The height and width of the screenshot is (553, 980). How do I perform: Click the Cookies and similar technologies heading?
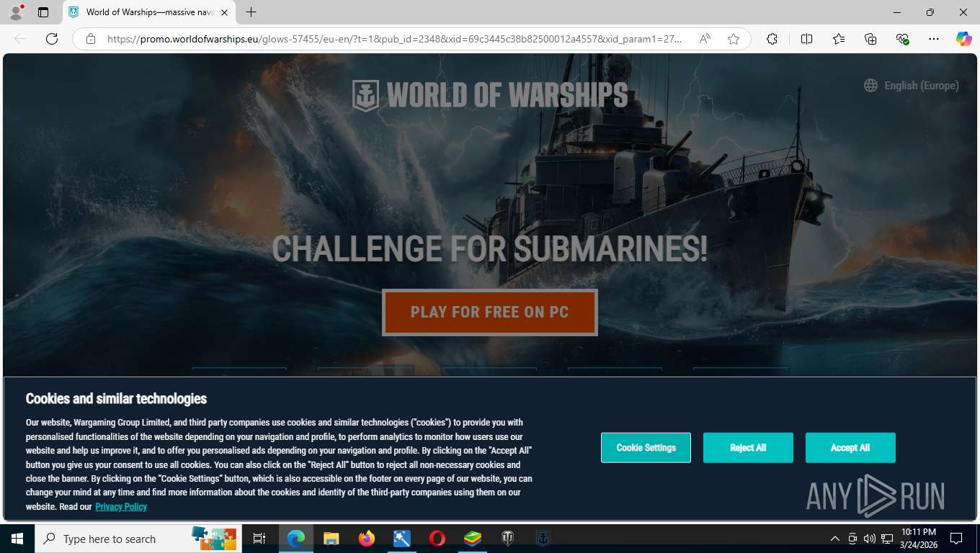116,399
